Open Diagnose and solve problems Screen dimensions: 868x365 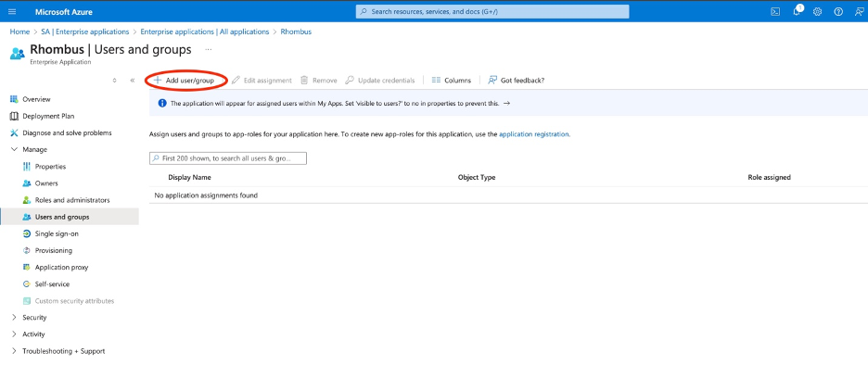(x=67, y=132)
